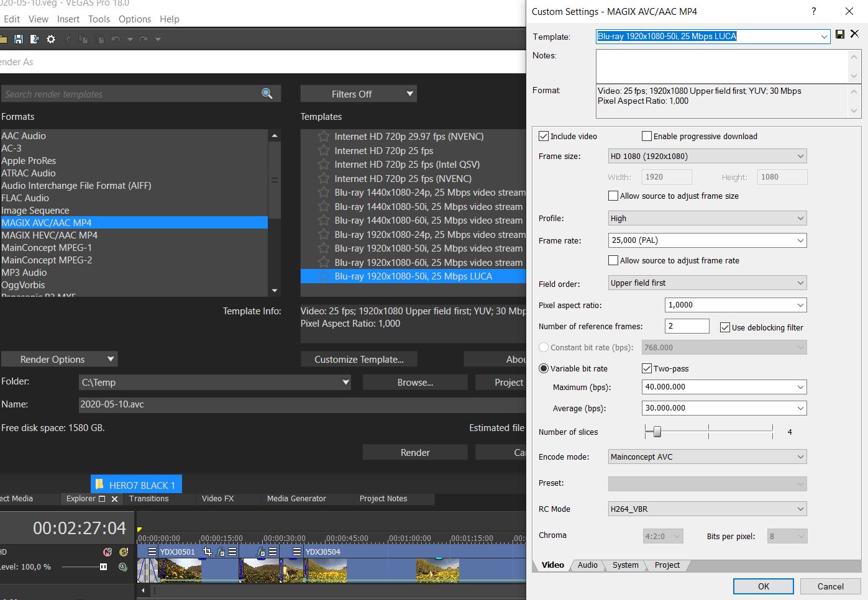
Task: Click the Search render templates field
Action: point(130,94)
